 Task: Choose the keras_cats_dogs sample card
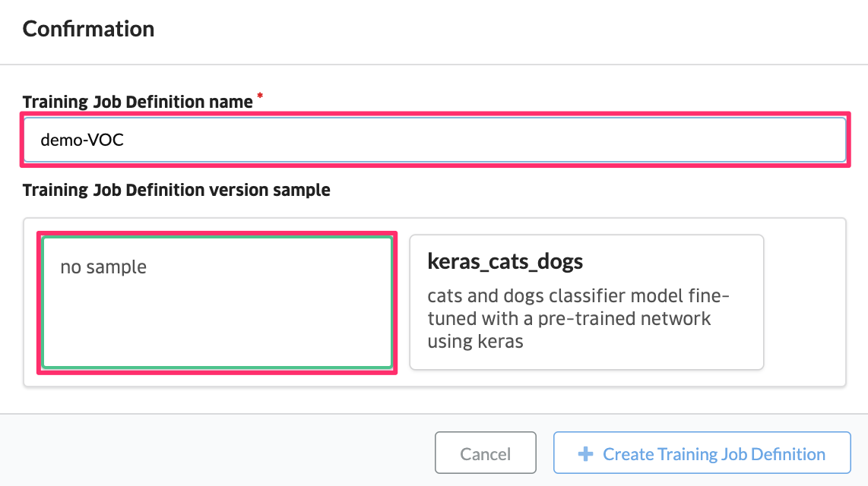pos(587,302)
